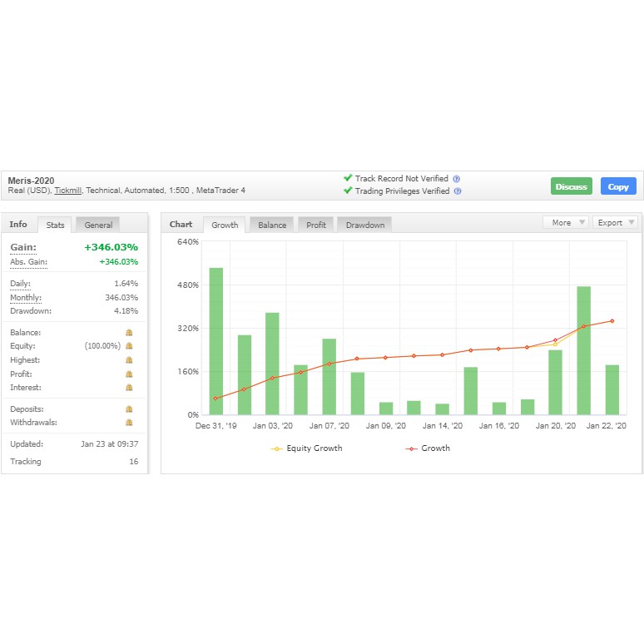The image size is (644, 644).
Task: Click help icon next to Track Record Not Verified
Action: coord(457,179)
